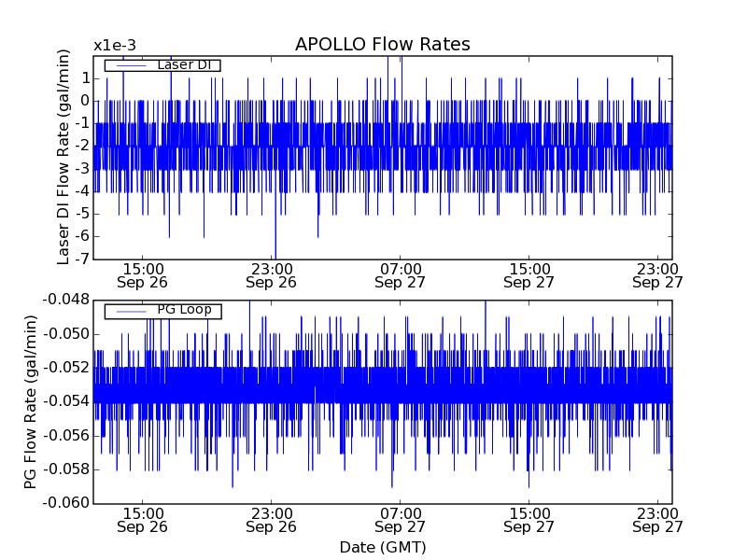
Task: Click the 'PG Flow Rate (gal/min)' axis label
Action: point(30,402)
